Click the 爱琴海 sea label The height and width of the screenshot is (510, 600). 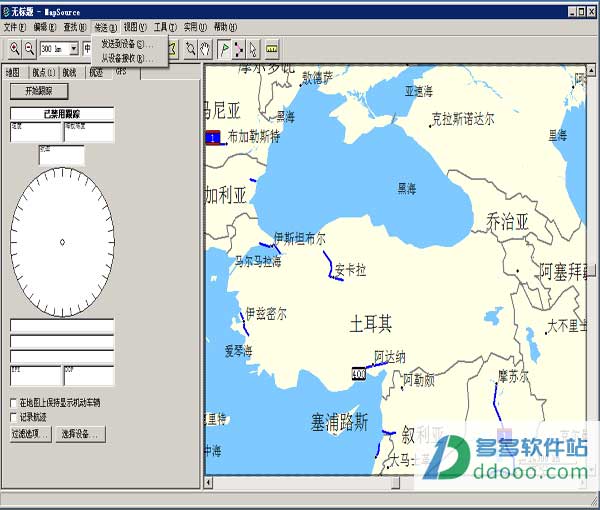point(238,351)
